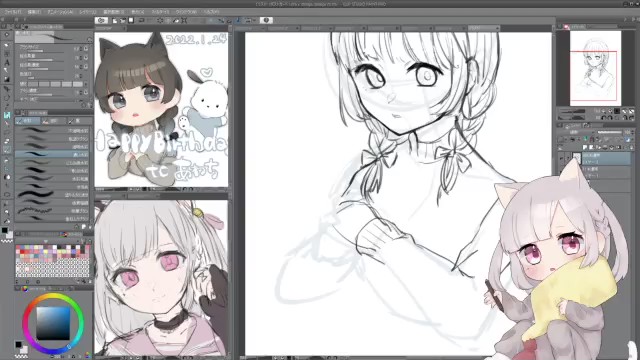
Task: Open the color wheel tab icon
Action: click(x=25, y=289)
